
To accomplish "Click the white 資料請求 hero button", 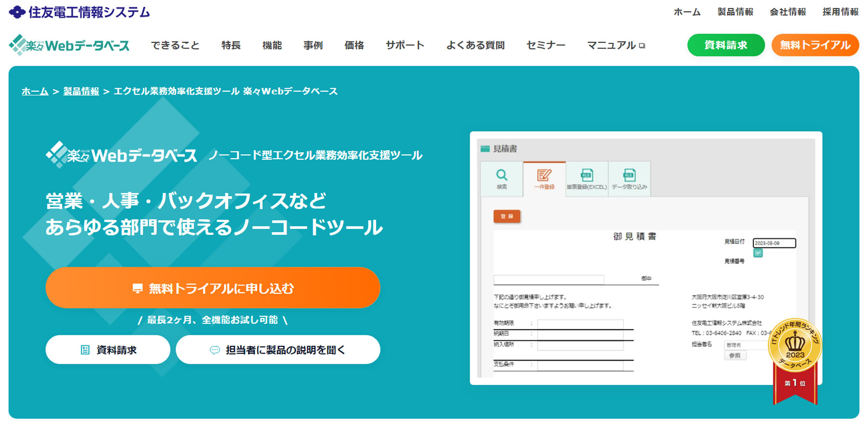I will pos(108,350).
